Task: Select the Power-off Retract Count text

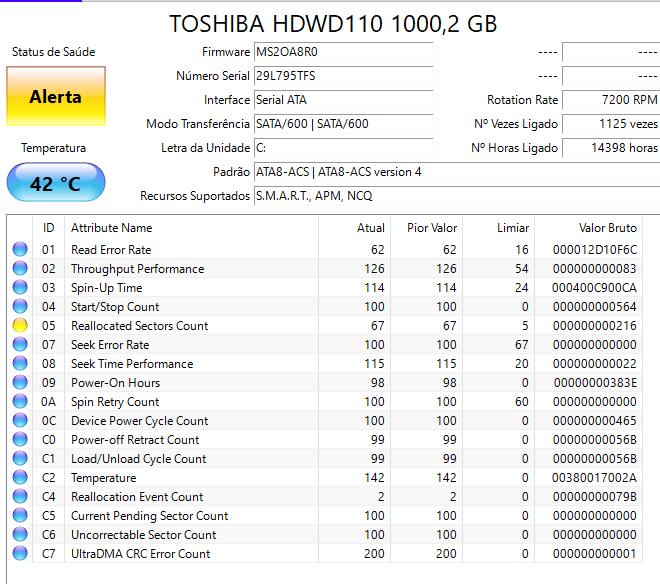Action: pyautogui.click(x=135, y=440)
